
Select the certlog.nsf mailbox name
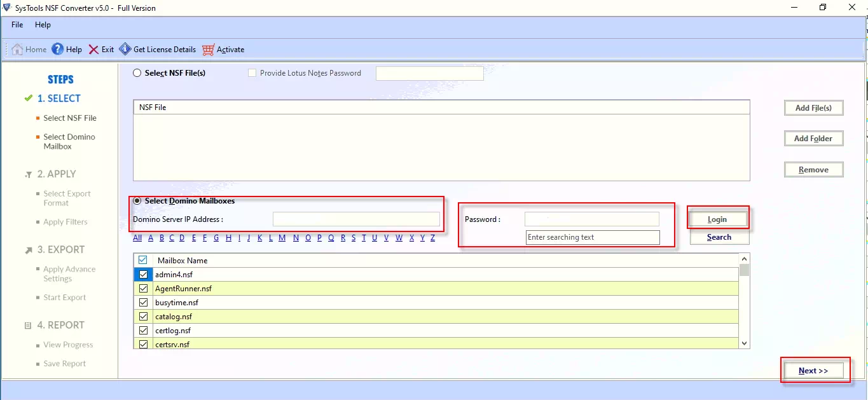coord(173,331)
